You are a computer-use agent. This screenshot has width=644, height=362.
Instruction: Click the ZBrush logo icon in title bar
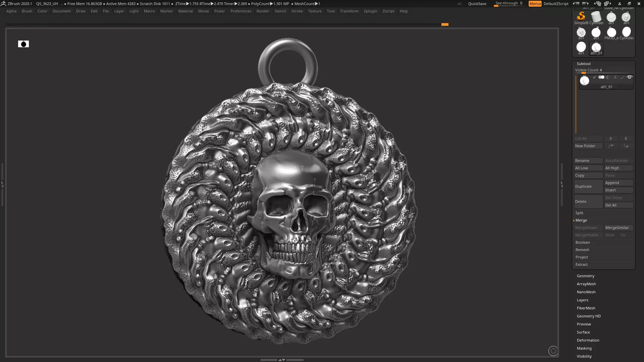[x=3, y=3]
